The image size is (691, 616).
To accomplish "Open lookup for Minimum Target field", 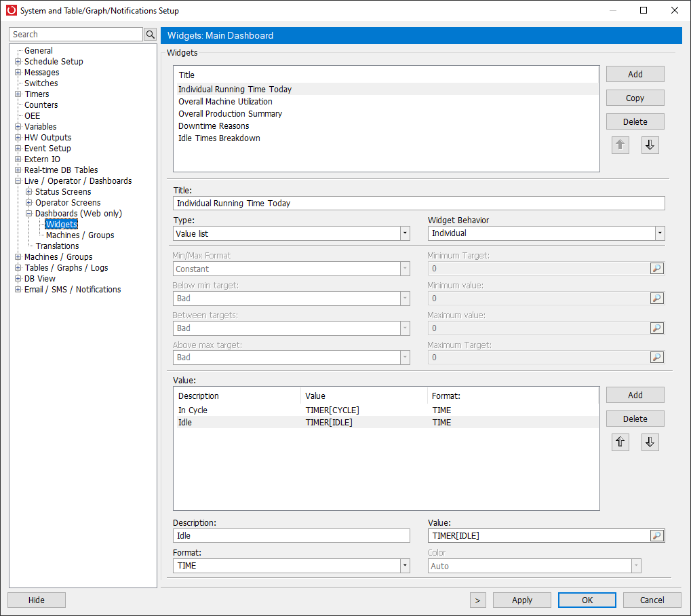I will [x=656, y=269].
